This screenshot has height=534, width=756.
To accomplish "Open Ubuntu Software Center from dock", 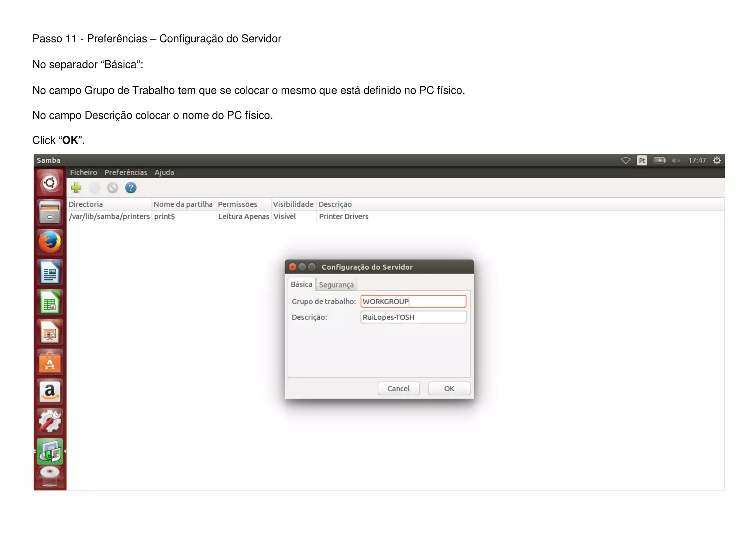I will pos(50,362).
